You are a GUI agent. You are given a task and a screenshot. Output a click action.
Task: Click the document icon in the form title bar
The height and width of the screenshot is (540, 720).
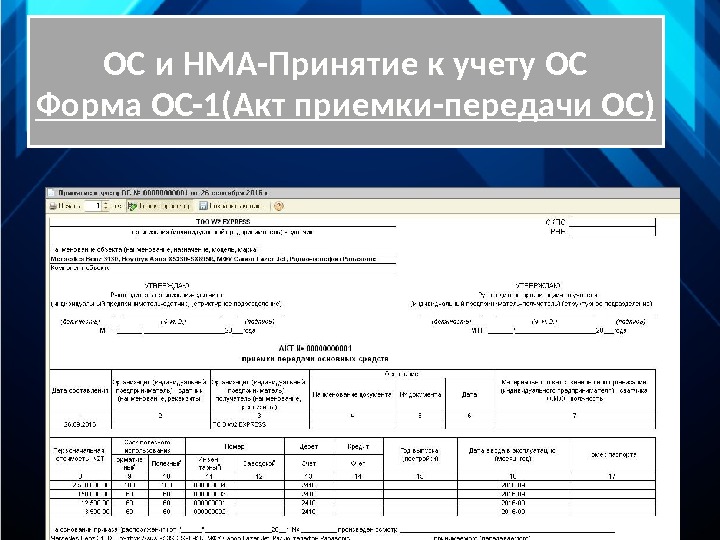click(x=51, y=193)
